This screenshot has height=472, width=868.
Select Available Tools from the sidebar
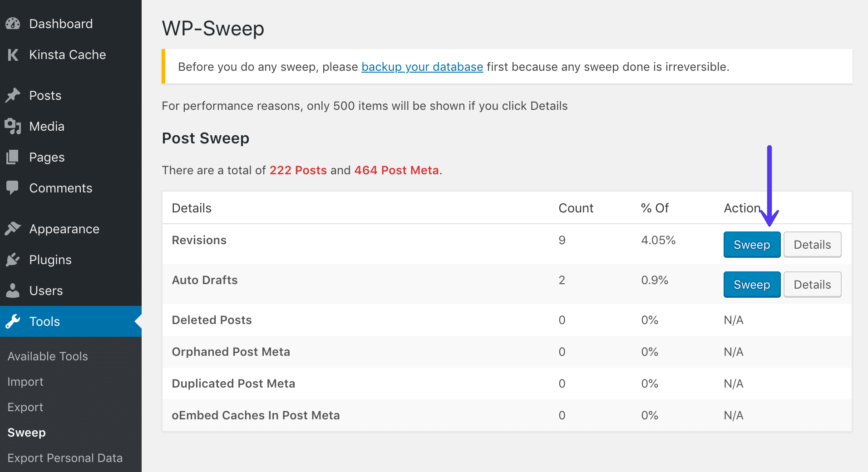click(47, 356)
